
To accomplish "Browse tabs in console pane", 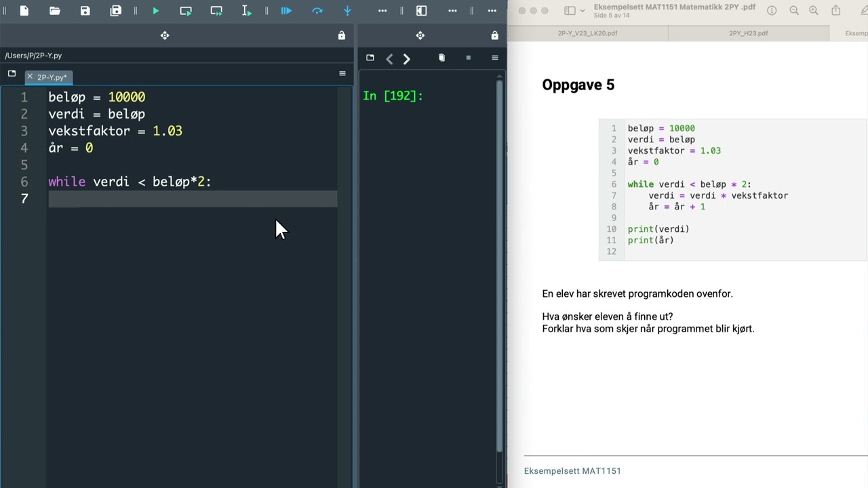I will (370, 58).
